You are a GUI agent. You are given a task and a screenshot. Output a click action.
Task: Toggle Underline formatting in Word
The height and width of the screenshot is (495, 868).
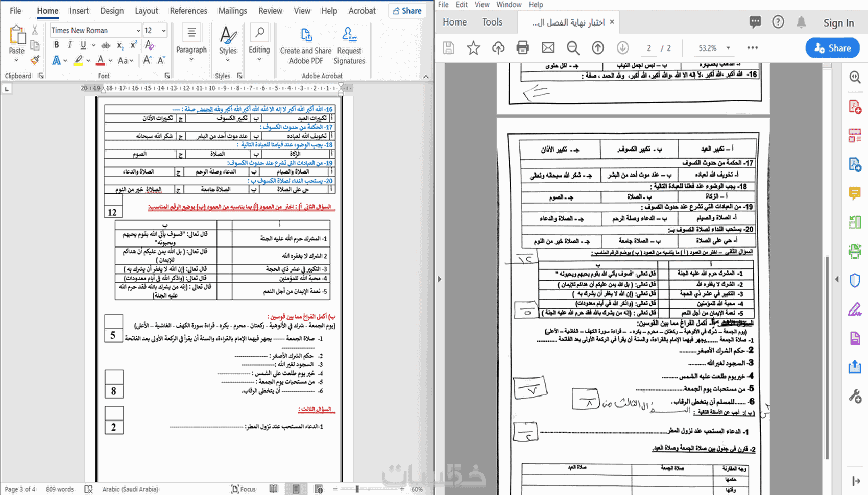pyautogui.click(x=83, y=45)
